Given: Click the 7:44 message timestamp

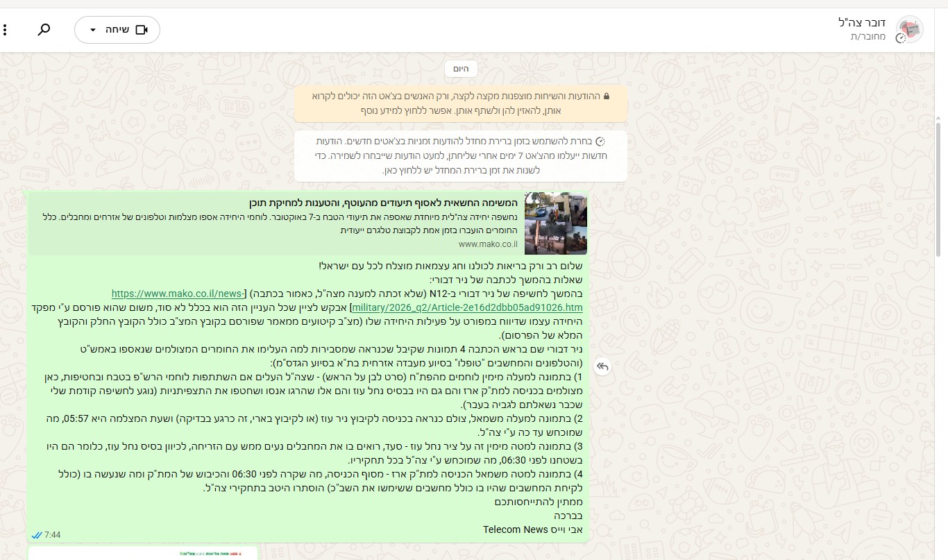Looking at the screenshot, I should [53, 535].
